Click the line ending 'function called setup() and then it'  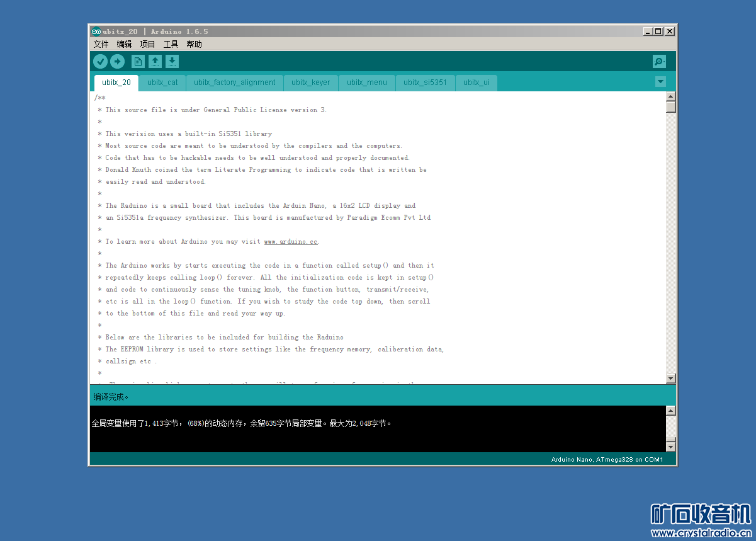coord(266,265)
